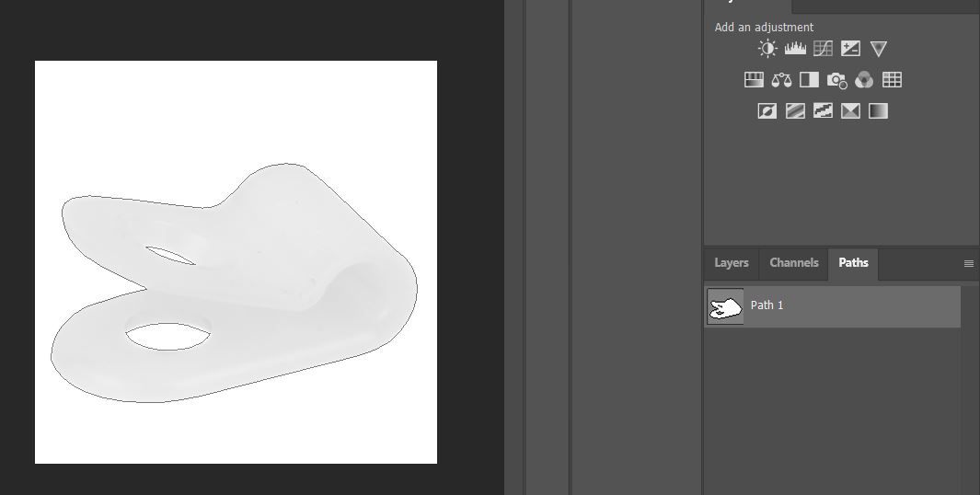Click the Selective Color adjustment icon

pos(850,111)
